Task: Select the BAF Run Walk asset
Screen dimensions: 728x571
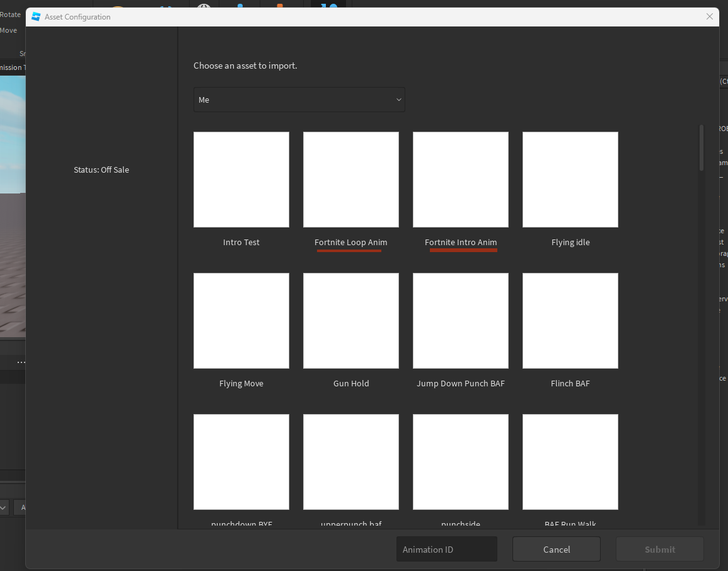Action: 570,462
